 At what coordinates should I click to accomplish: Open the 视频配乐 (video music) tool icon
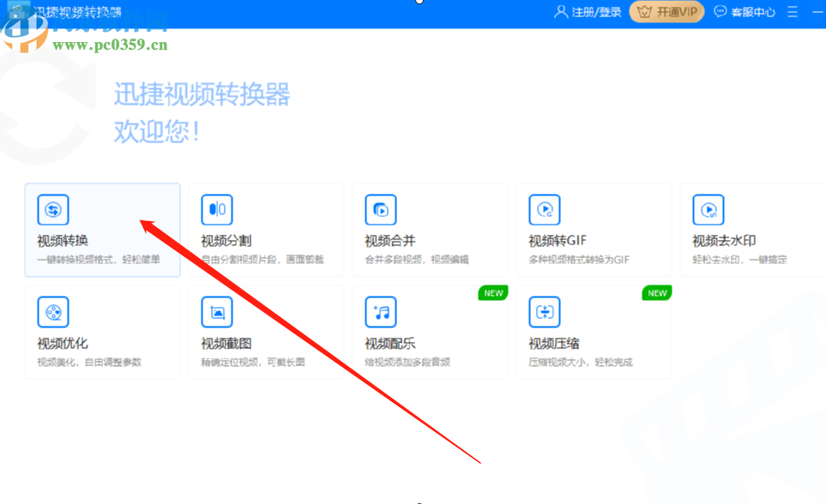pos(380,311)
